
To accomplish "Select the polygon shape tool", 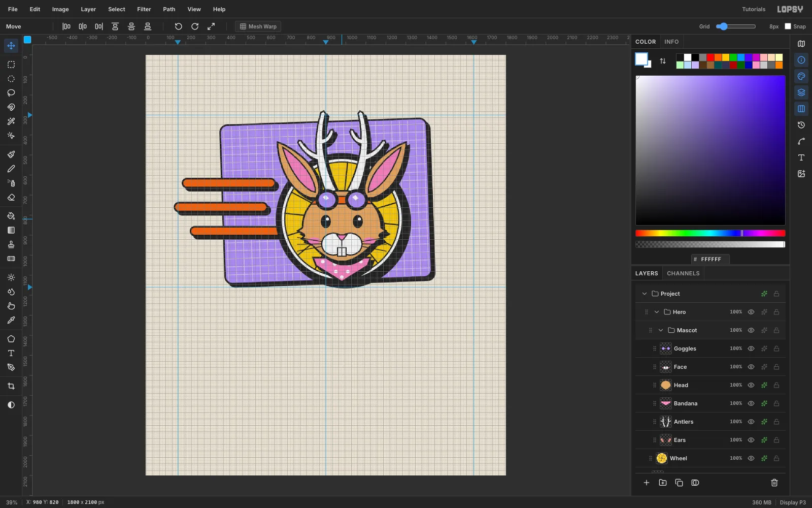I will (11, 339).
